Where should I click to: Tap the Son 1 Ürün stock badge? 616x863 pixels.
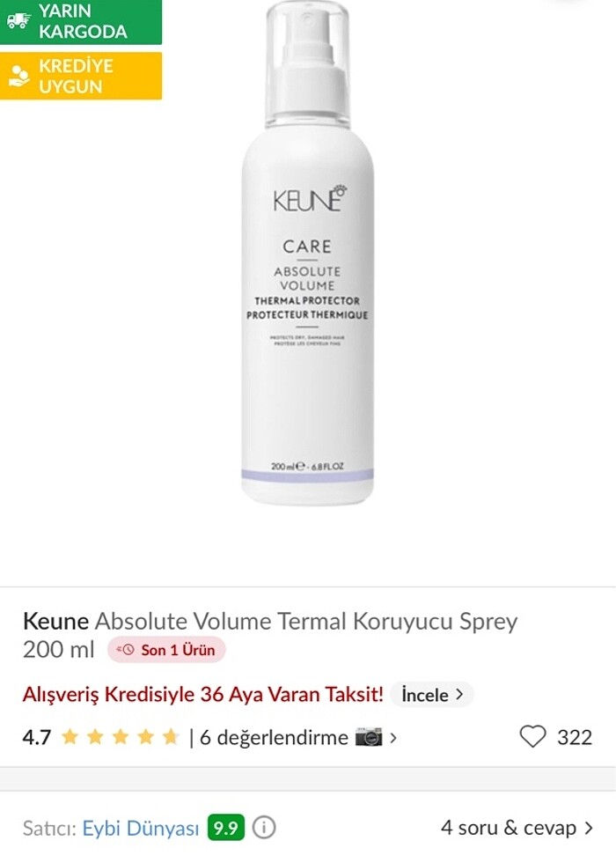166,650
